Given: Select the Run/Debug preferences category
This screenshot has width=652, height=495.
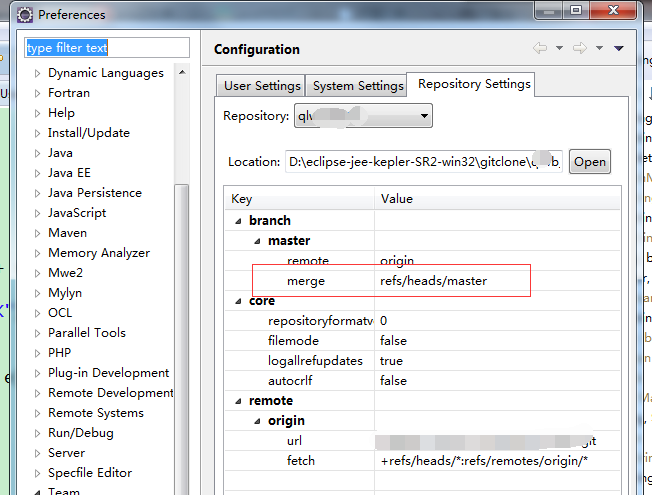Looking at the screenshot, I should pos(80,433).
